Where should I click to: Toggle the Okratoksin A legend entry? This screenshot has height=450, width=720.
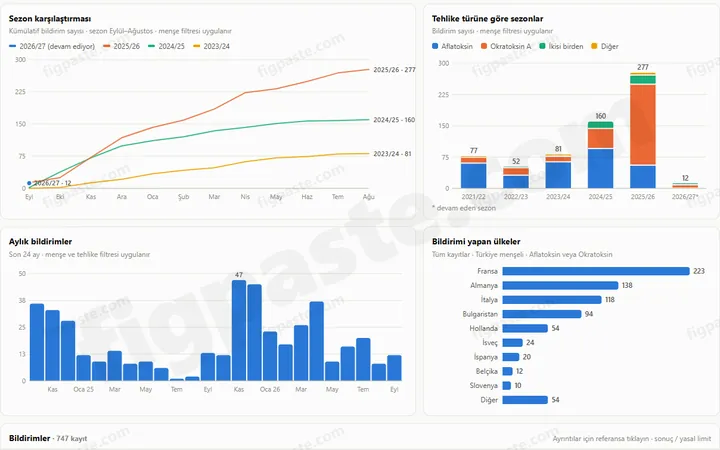coord(506,46)
